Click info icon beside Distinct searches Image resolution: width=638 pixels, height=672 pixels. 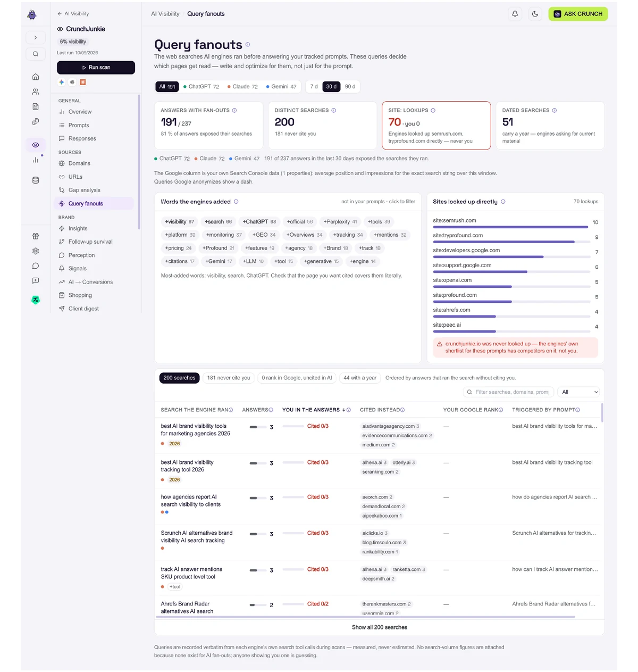coord(334,110)
